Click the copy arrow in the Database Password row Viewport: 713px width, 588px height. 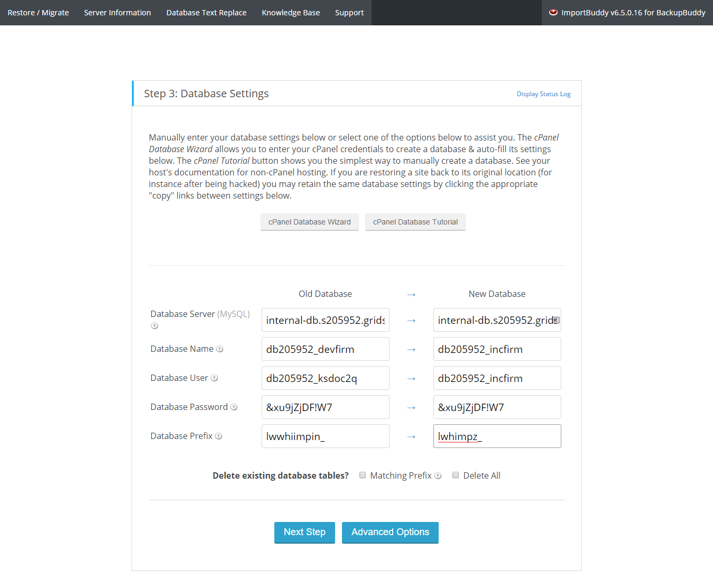(x=411, y=408)
